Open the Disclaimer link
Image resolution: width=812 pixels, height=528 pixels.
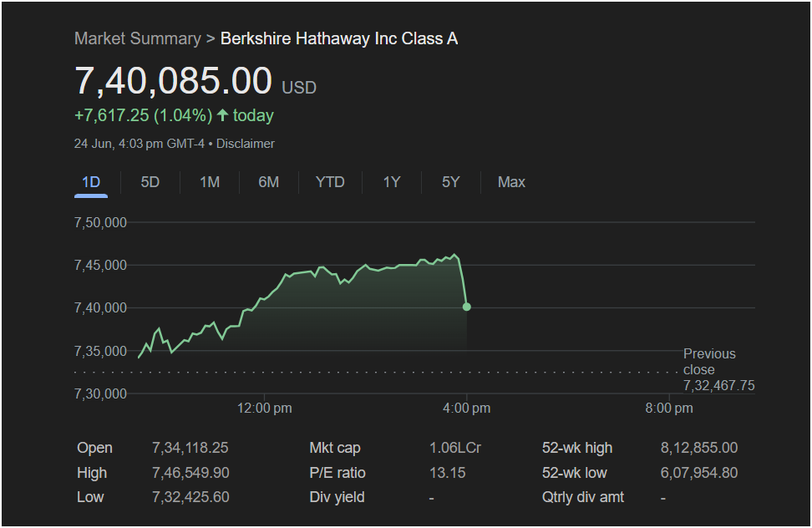[246, 144]
